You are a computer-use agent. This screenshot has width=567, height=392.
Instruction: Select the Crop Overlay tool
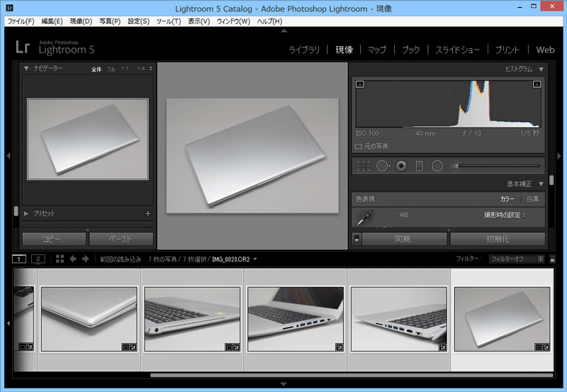(364, 166)
